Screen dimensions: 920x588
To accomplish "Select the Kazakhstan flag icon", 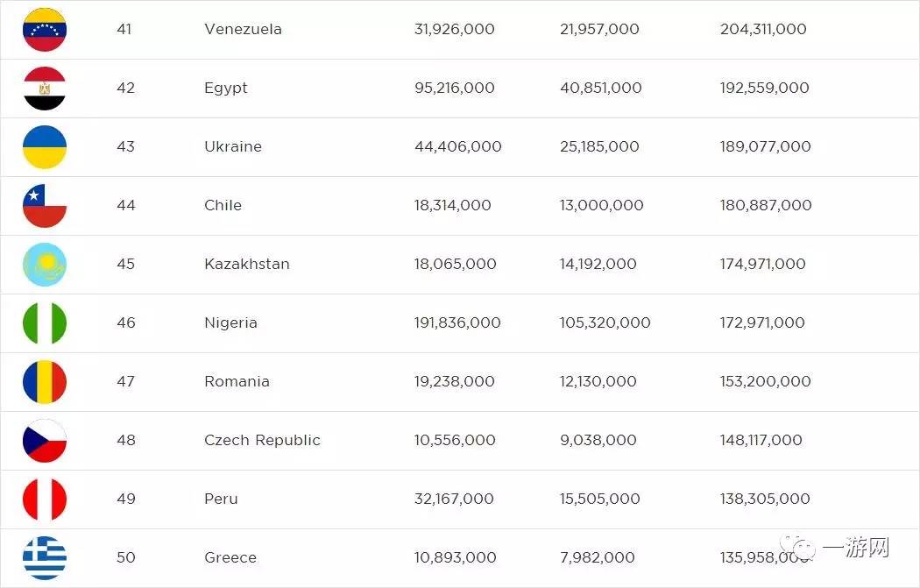I will coord(45,265).
